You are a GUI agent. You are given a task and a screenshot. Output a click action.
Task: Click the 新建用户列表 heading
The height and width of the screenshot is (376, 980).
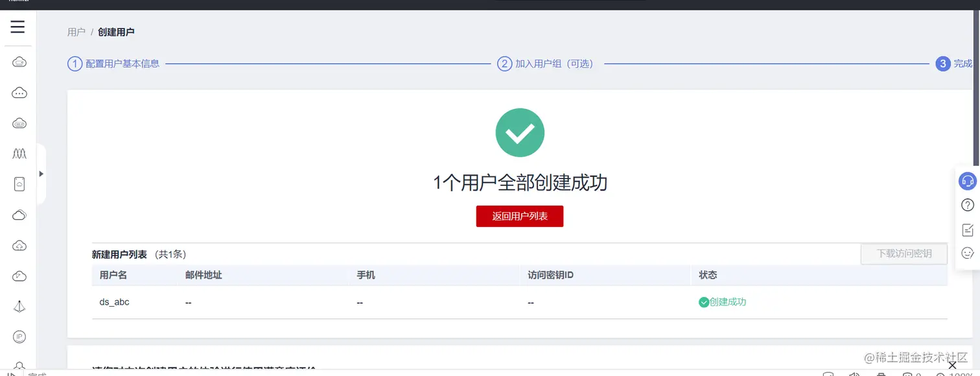pyautogui.click(x=119, y=254)
